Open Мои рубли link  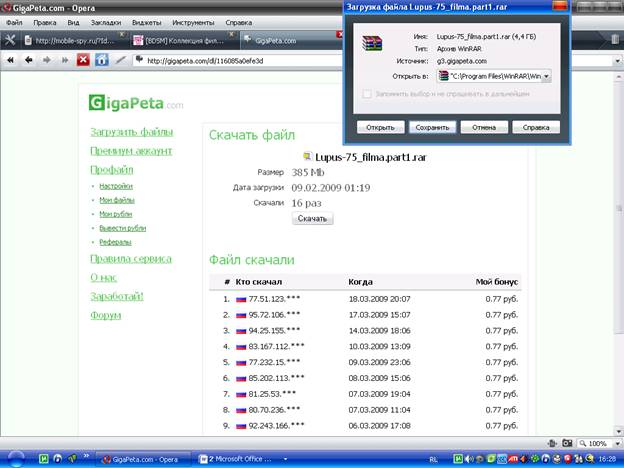click(x=115, y=214)
